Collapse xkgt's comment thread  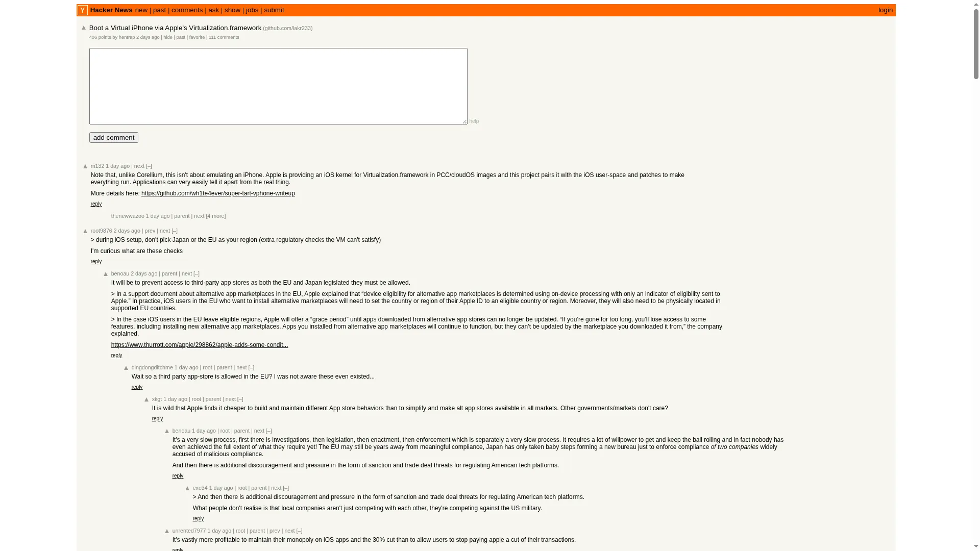click(240, 399)
